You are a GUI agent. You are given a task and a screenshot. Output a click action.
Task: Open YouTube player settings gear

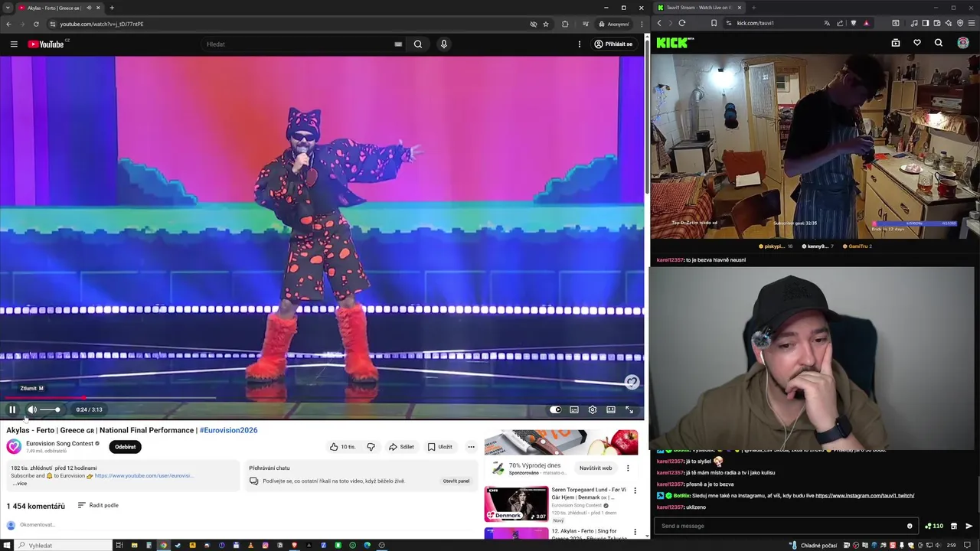[593, 409]
